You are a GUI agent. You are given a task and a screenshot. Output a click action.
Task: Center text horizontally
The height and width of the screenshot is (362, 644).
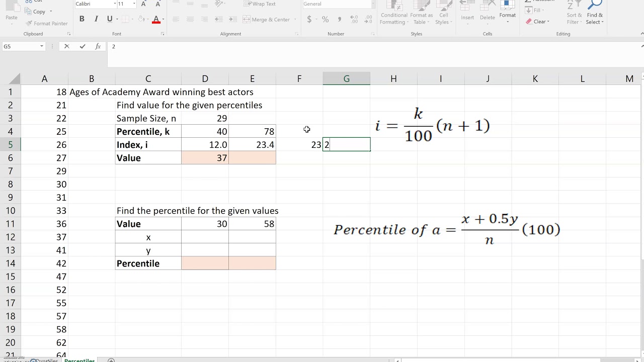click(x=190, y=19)
